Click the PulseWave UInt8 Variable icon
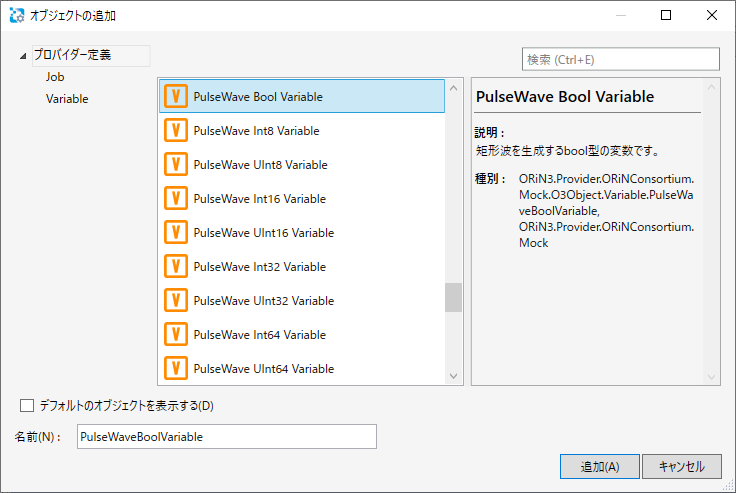This screenshot has width=736, height=493. [176, 164]
